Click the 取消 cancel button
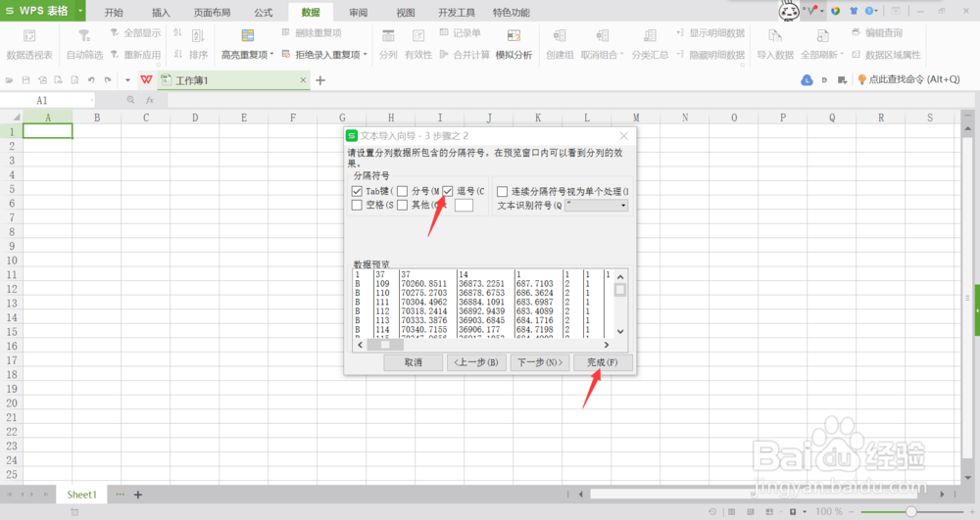This screenshot has width=980, height=520. (414, 362)
